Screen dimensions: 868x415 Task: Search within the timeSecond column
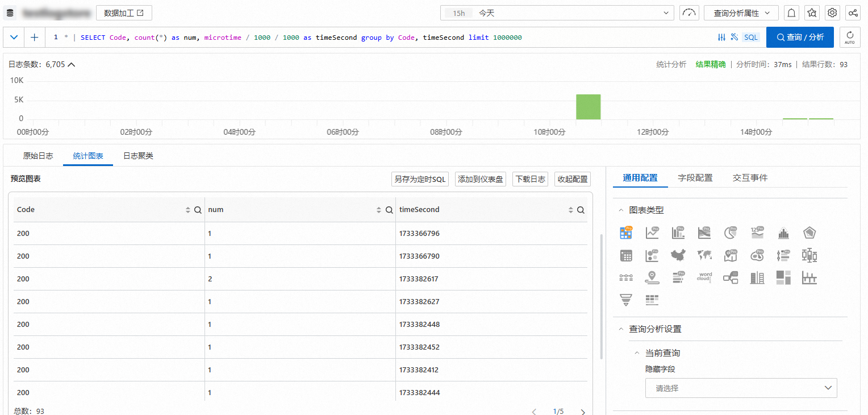tap(581, 210)
